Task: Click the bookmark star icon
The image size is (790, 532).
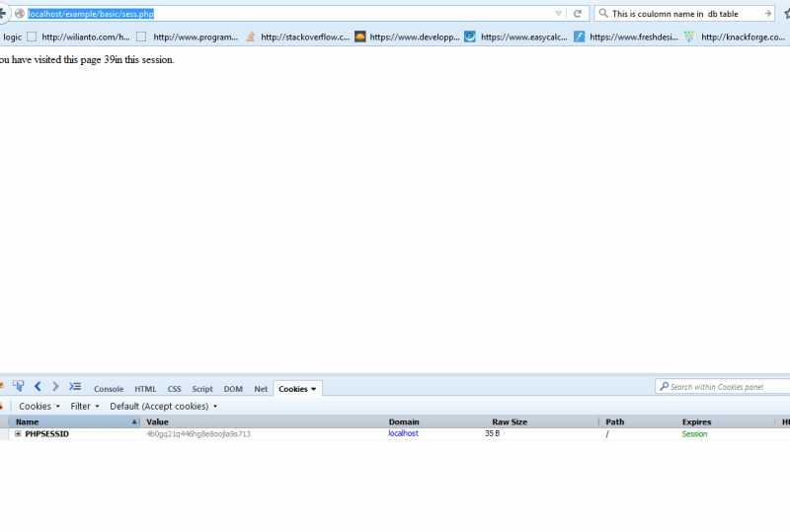Action: (786, 14)
